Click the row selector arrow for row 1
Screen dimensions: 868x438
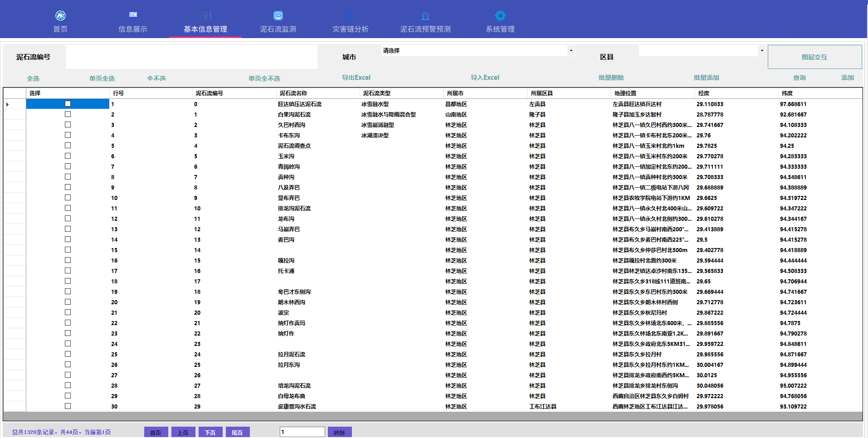click(8, 104)
